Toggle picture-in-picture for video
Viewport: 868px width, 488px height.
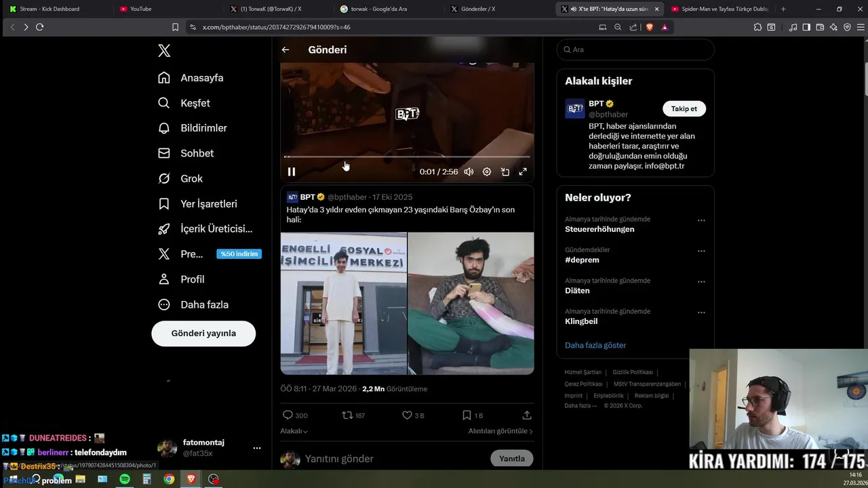coord(505,172)
